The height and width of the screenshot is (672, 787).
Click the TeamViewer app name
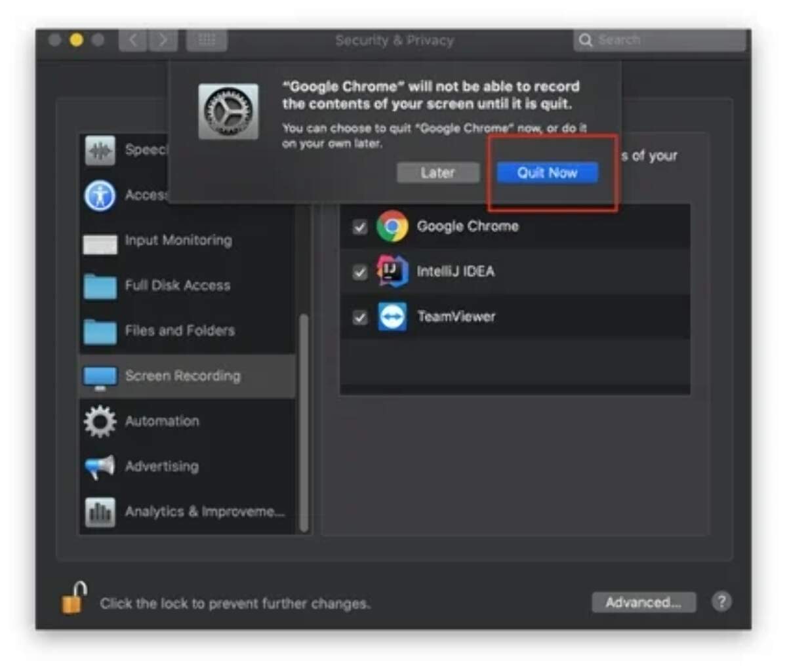tap(456, 317)
